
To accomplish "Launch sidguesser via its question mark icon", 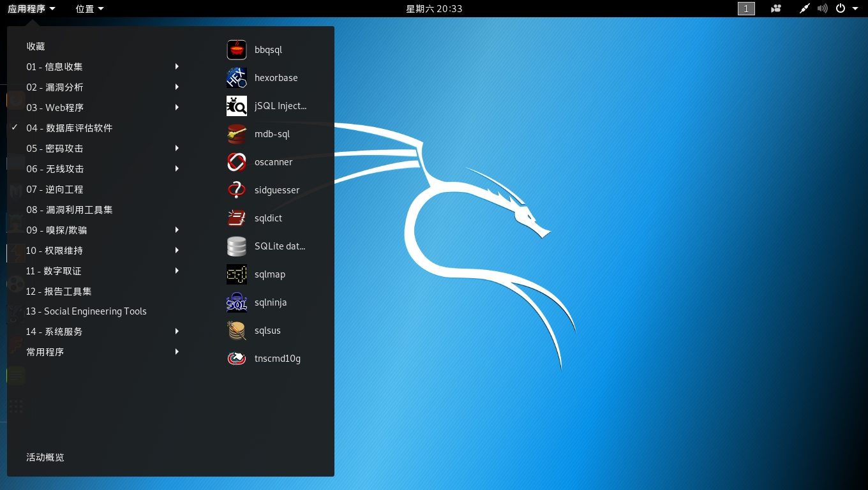I will (237, 190).
